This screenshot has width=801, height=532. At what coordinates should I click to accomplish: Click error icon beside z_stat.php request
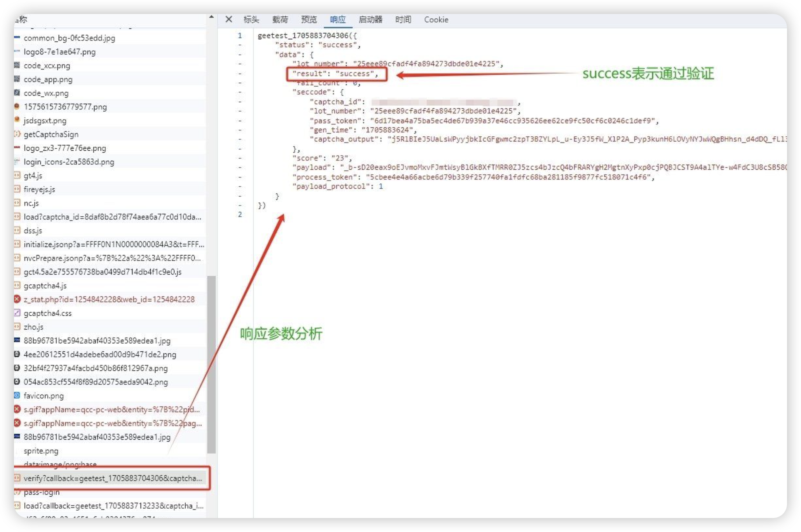pyautogui.click(x=17, y=299)
